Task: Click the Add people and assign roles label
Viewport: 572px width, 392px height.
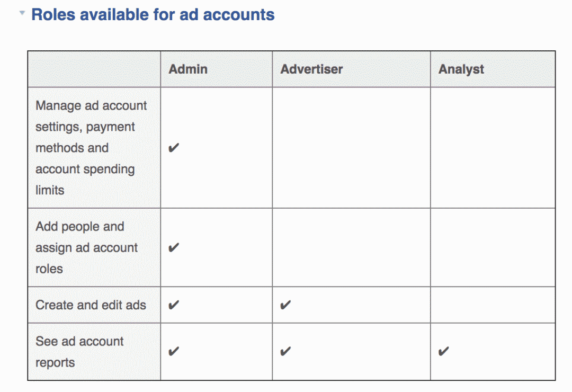Action: (86, 247)
